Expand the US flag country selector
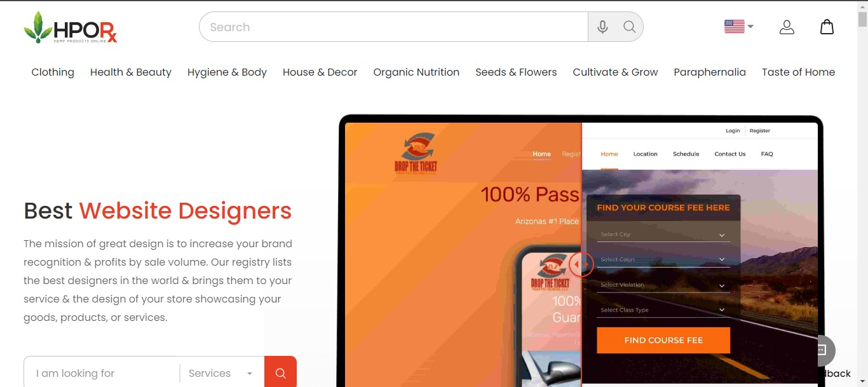The width and height of the screenshot is (868, 387). coord(738,27)
